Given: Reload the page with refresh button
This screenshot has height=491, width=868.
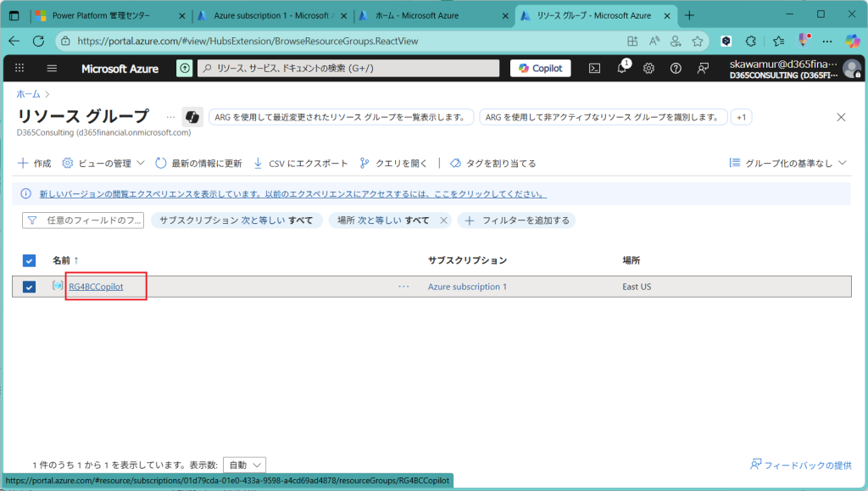Looking at the screenshot, I should coord(38,41).
